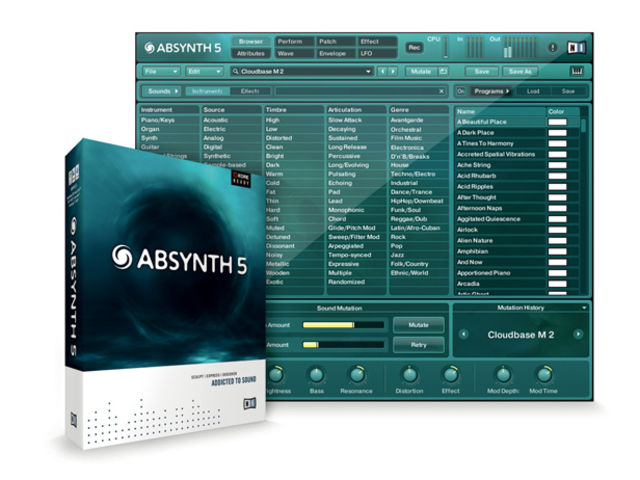Open the Browser tab

[x=251, y=42]
